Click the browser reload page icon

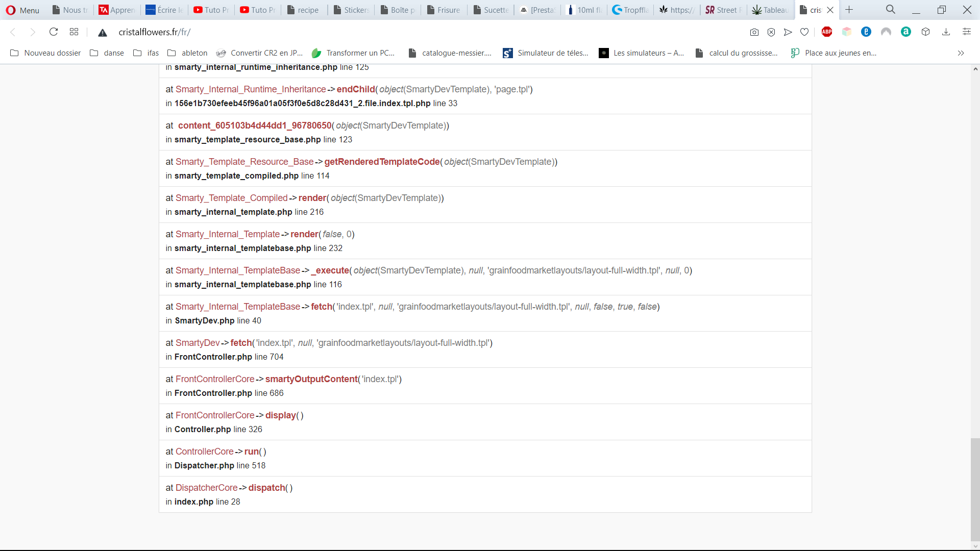coord(53,32)
